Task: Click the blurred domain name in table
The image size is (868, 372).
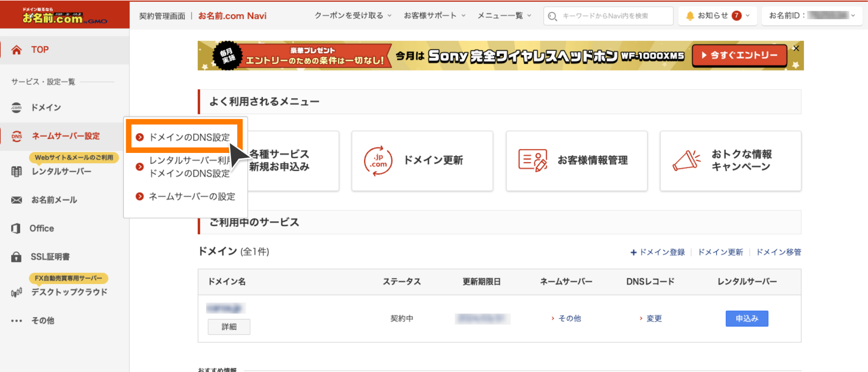Action: point(226,308)
